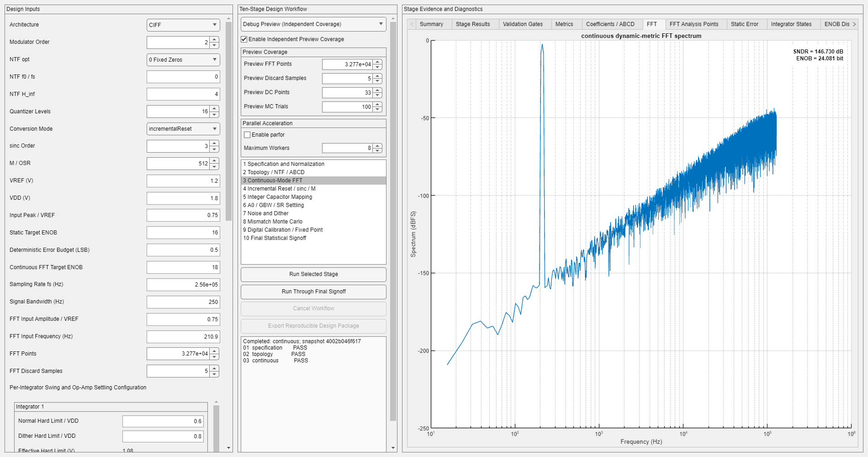Viewport: 868px width, 457px height.
Task: Click Integrator 1 Normal Hard Limit field
Action: tap(163, 421)
